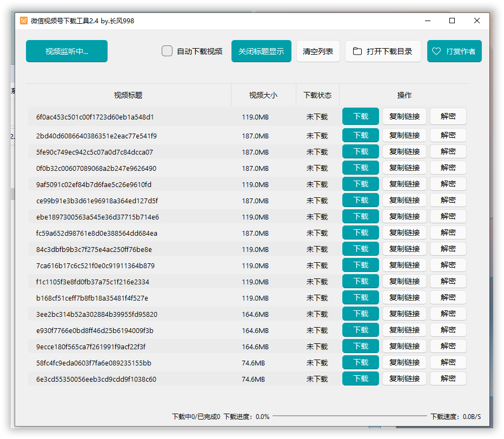Click 下载速度: 0.0B/S status text
The width and height of the screenshot is (504, 439).
(456, 417)
